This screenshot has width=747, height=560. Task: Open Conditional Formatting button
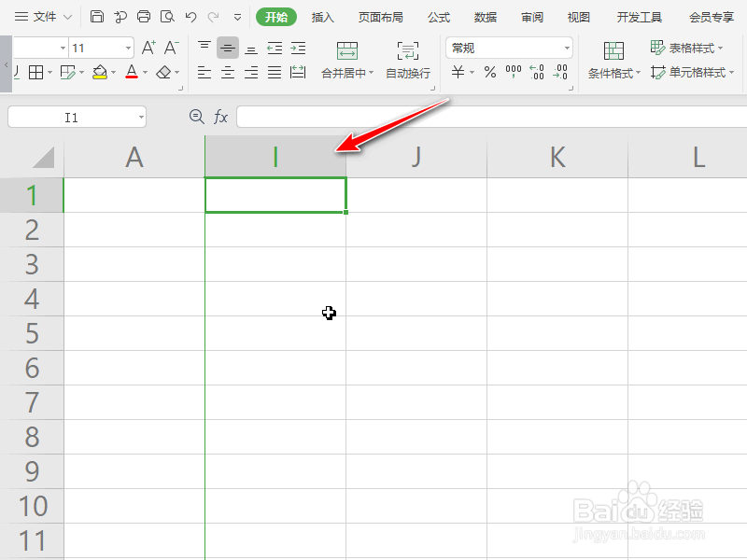[613, 61]
